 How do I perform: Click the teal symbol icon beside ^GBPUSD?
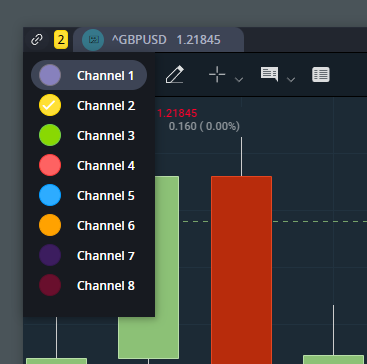point(93,40)
